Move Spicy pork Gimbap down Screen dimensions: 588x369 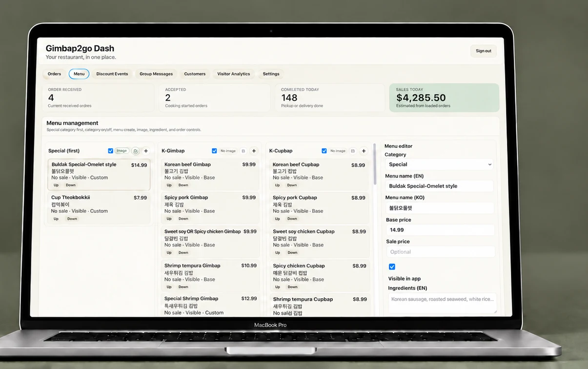(183, 219)
